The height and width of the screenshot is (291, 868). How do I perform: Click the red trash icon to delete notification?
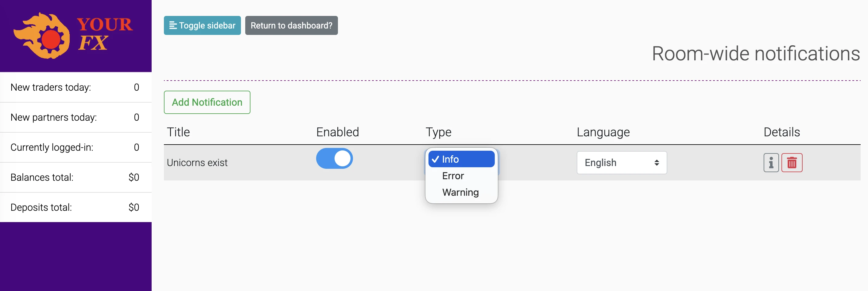pyautogui.click(x=792, y=162)
